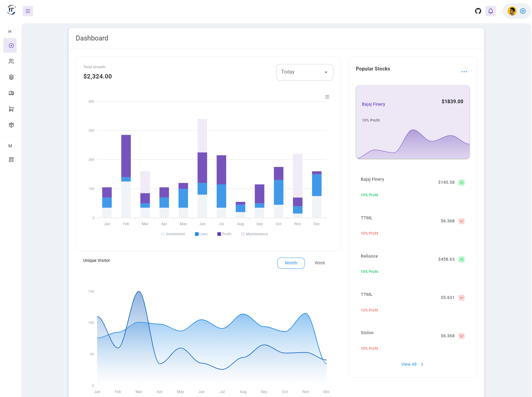Open the list layout sidebar icon
The height and width of the screenshot is (397, 532).
pyautogui.click(x=11, y=160)
